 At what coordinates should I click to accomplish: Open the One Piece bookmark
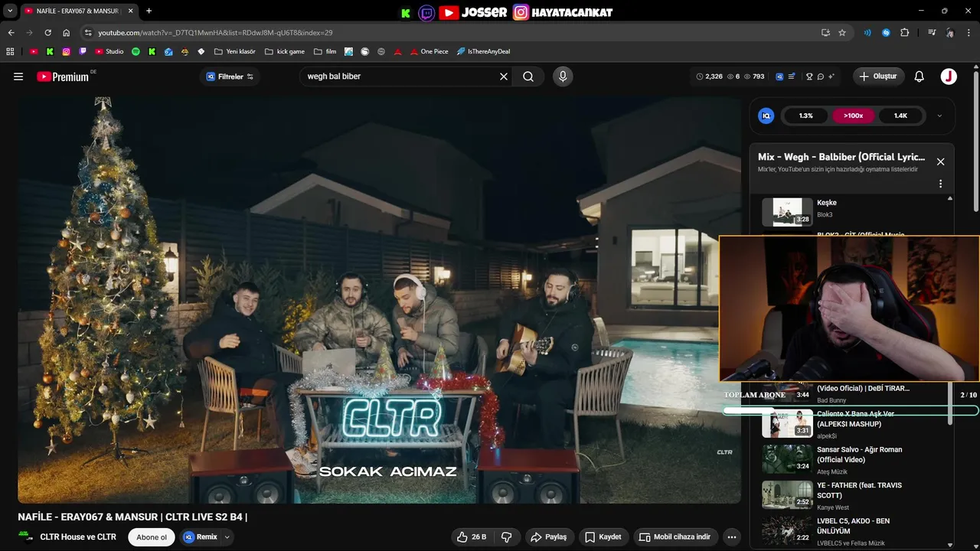click(x=429, y=51)
